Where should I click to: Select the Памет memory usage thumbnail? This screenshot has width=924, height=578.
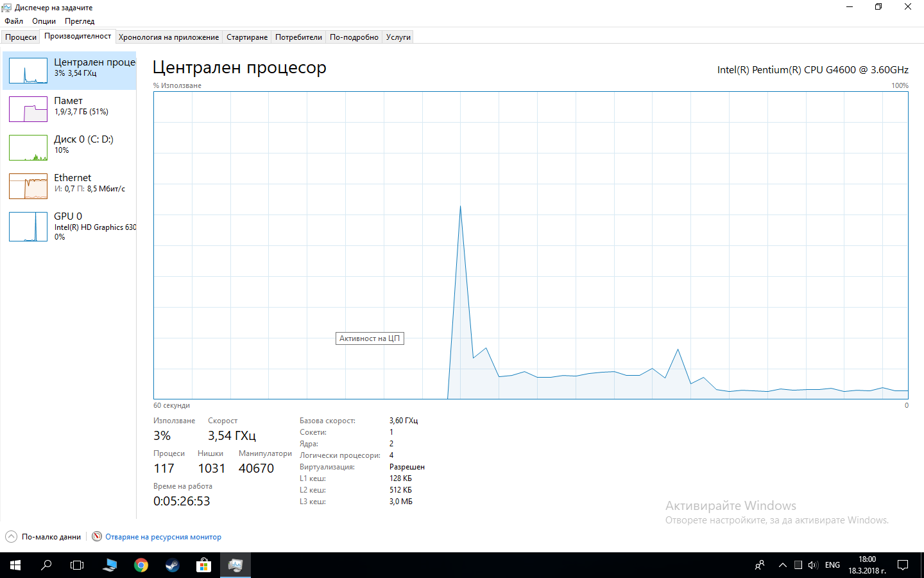point(28,109)
